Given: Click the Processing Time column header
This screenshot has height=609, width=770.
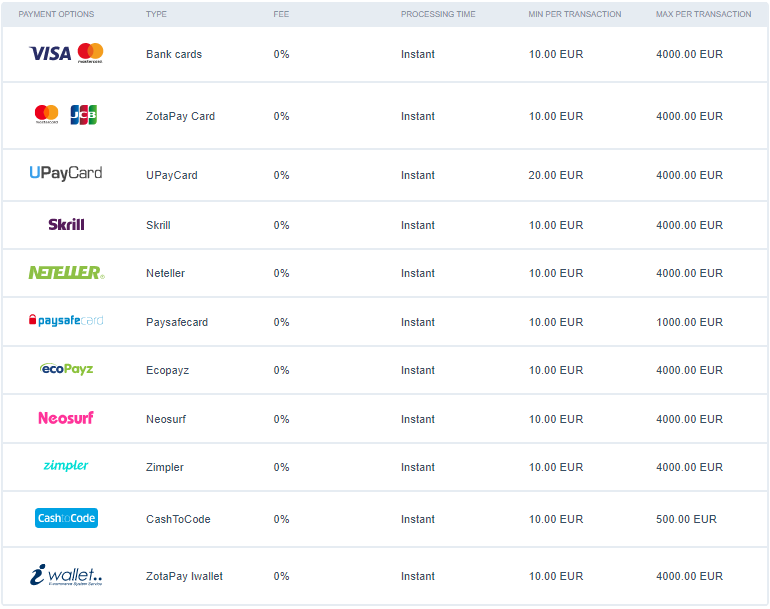Looking at the screenshot, I should point(438,14).
